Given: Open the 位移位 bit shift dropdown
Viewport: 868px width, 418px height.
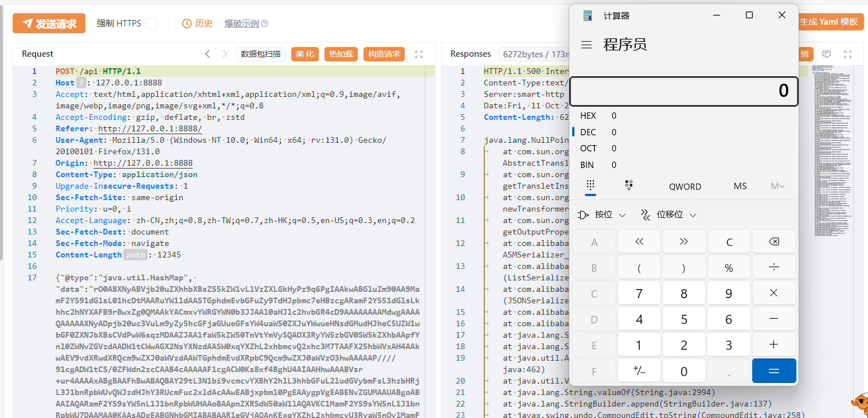Looking at the screenshot, I should pos(668,214).
